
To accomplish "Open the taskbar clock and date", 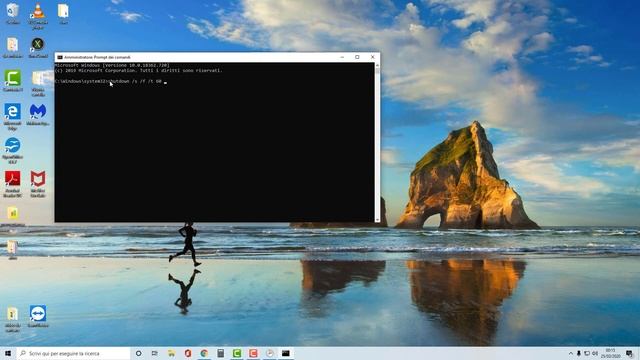I will pos(611,353).
